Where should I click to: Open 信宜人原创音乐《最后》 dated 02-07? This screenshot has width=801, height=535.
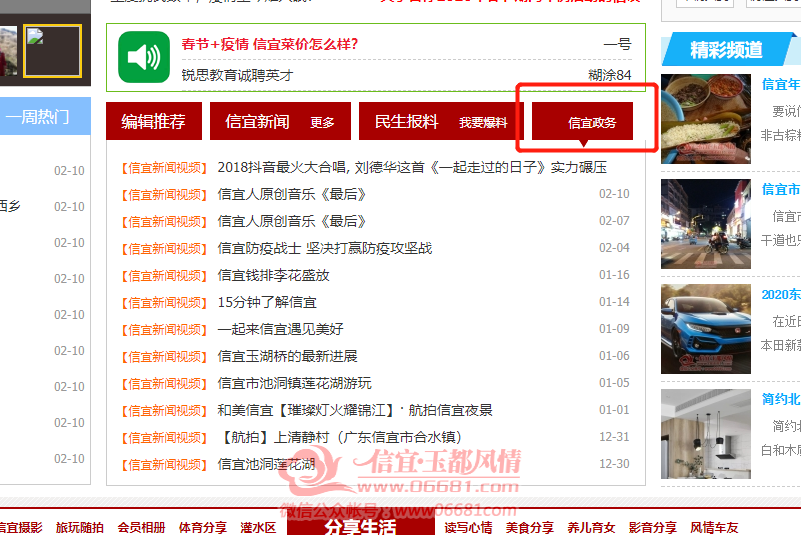(292, 222)
